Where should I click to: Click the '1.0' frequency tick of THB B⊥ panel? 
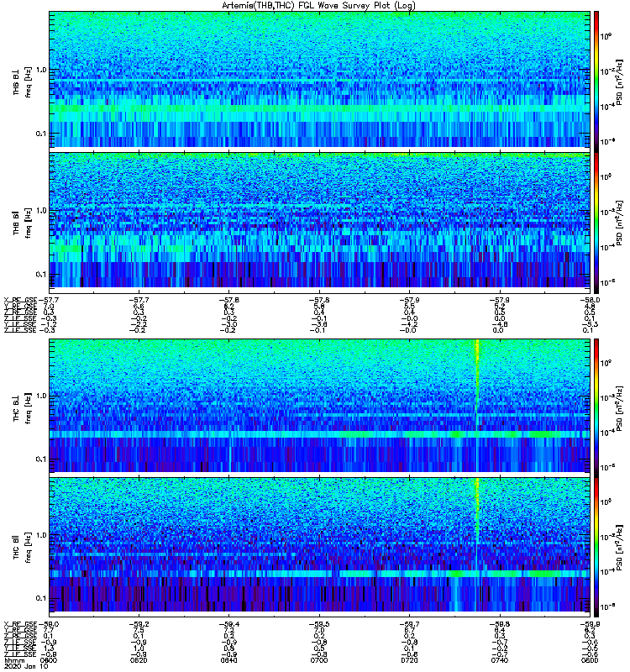(x=40, y=70)
